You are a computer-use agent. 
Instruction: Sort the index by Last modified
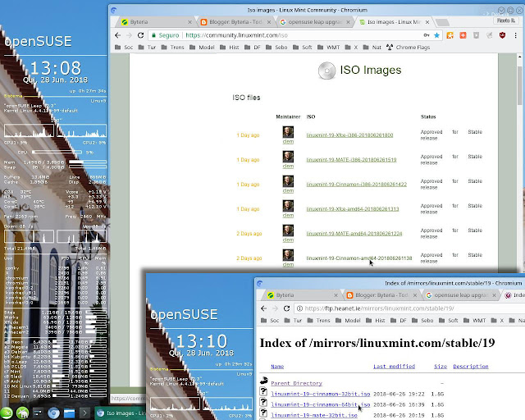394,367
